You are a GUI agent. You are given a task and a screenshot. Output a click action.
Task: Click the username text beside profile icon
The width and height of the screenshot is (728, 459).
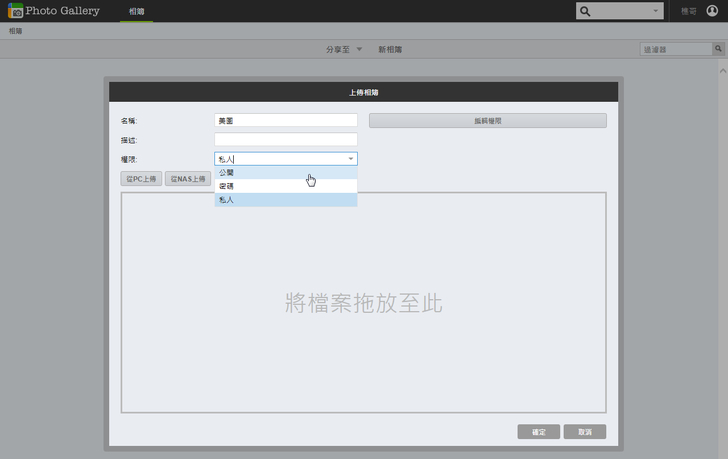[x=689, y=11]
